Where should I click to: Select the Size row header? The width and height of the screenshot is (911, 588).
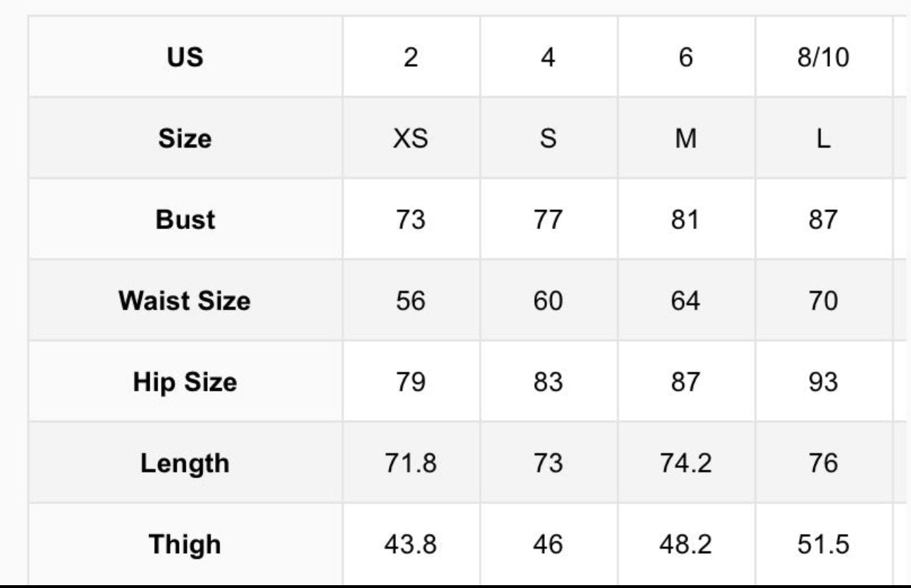185,138
